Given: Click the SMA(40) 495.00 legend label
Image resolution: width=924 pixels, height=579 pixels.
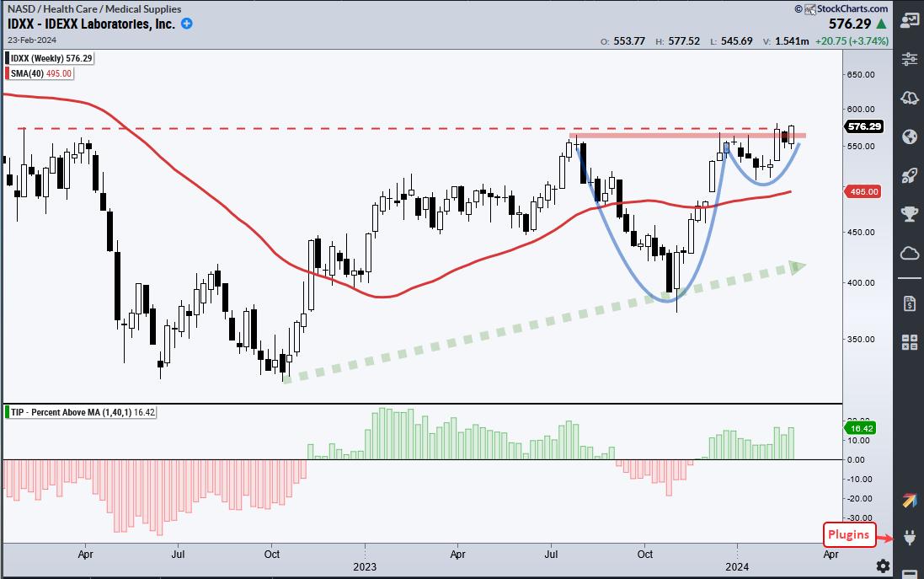Looking at the screenshot, I should pos(39,73).
